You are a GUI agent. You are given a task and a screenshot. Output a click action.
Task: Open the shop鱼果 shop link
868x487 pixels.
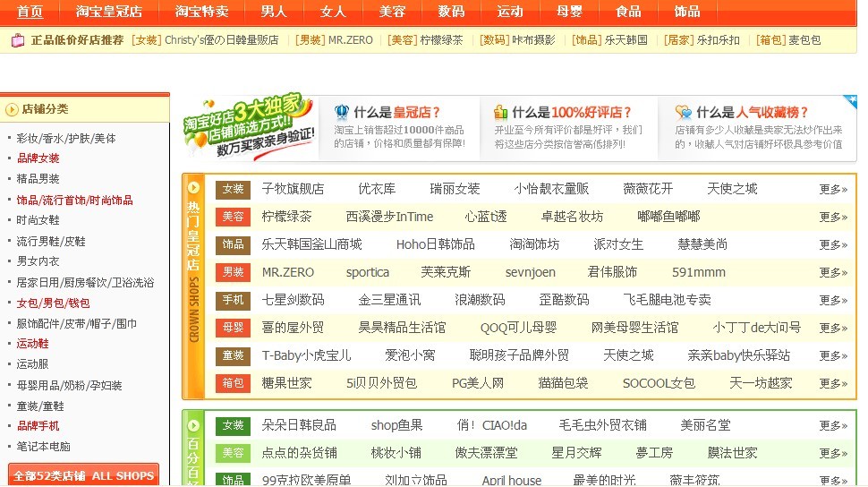397,425
